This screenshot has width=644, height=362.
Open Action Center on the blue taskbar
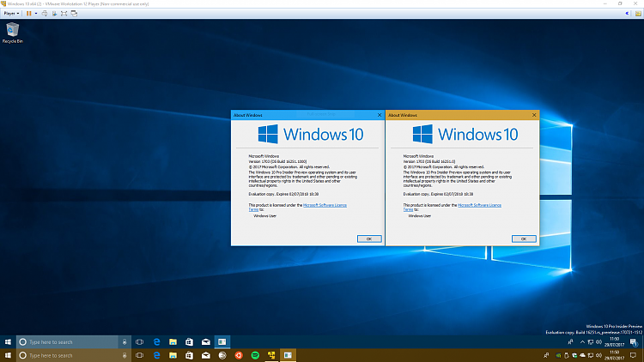(x=634, y=342)
